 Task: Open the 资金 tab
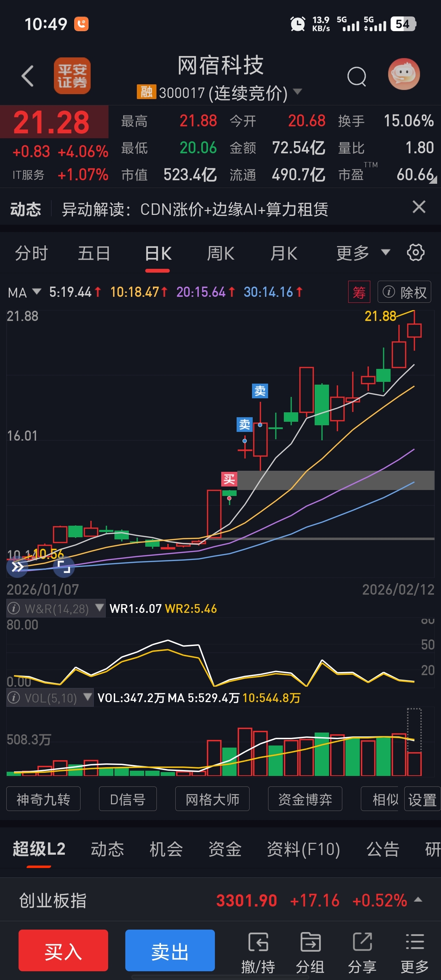tap(225, 849)
